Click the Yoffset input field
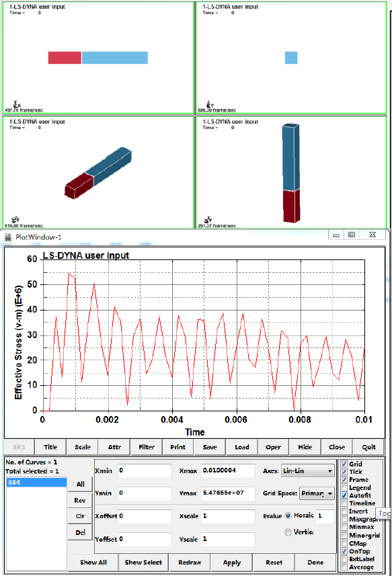 [x=145, y=539]
